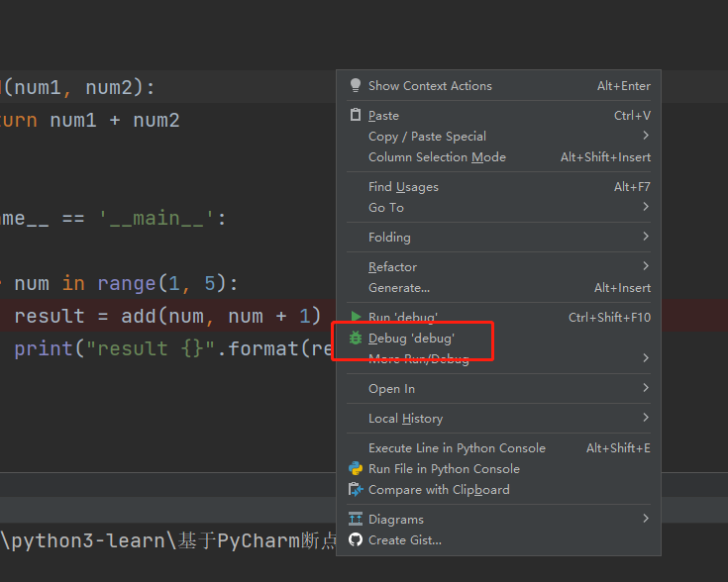Expand the Copy / Paste Special submenu arrow
The image size is (728, 582).
[x=646, y=136]
